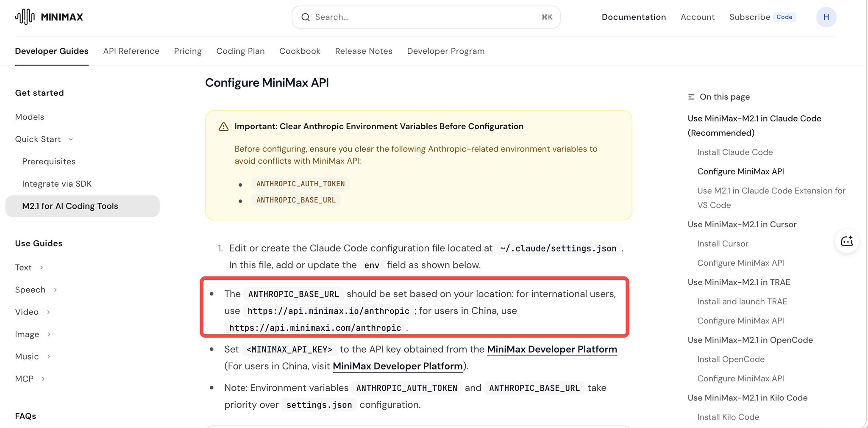Jump to Use MiniMax-M2.1 in Cursor
Viewport: 868px width, 428px height.
(742, 224)
